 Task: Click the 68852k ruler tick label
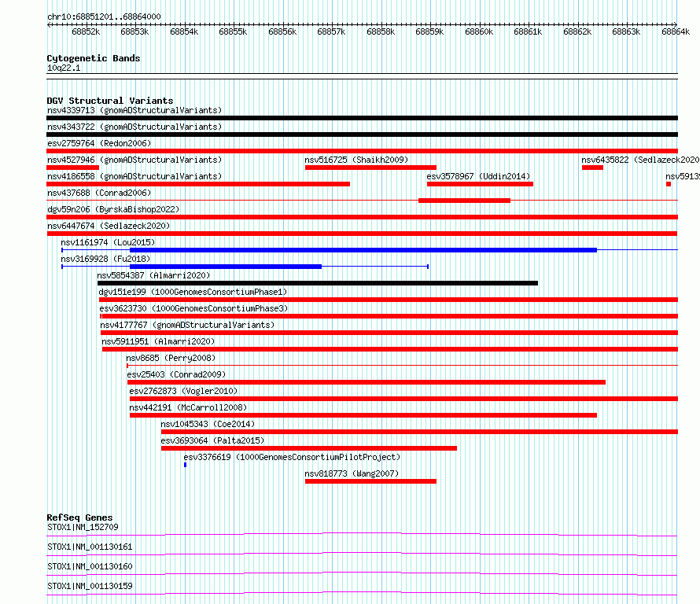pos(86,31)
